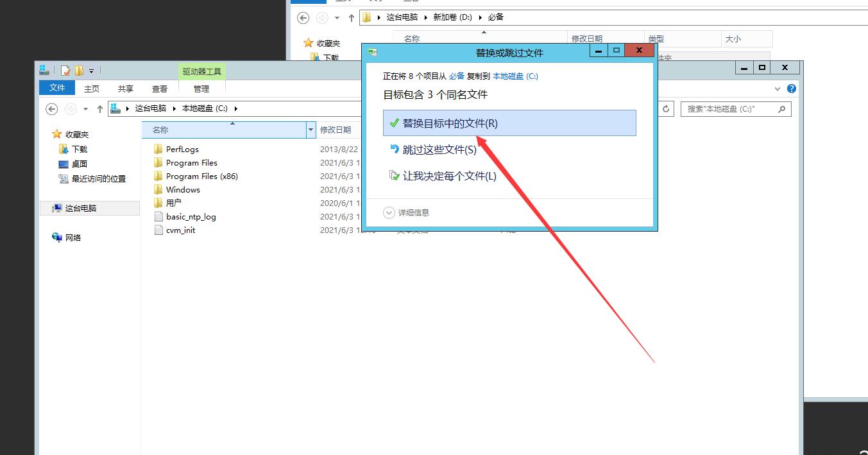868x455 pixels.
Task: Expand the ribbon using the chevron
Action: click(778, 89)
